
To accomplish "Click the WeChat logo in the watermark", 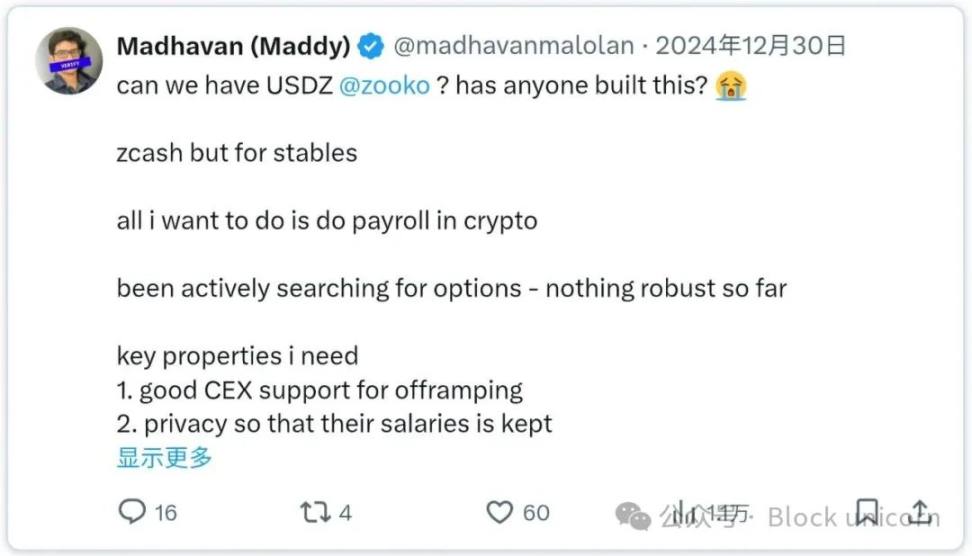I will 633,516.
